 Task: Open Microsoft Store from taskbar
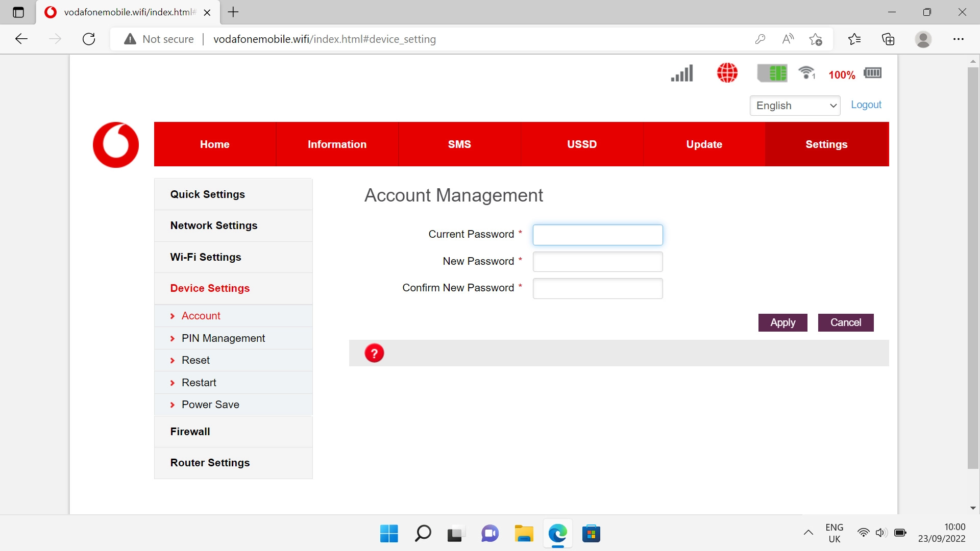(591, 534)
